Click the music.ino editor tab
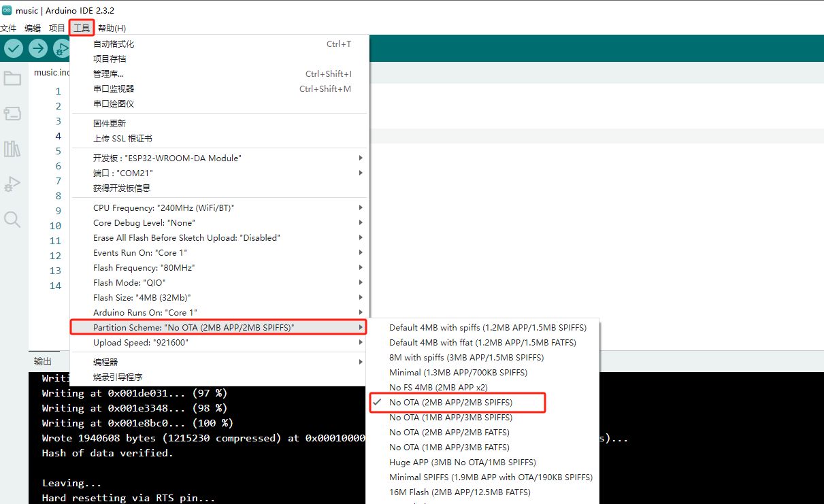The height and width of the screenshot is (504, 824). pos(52,72)
